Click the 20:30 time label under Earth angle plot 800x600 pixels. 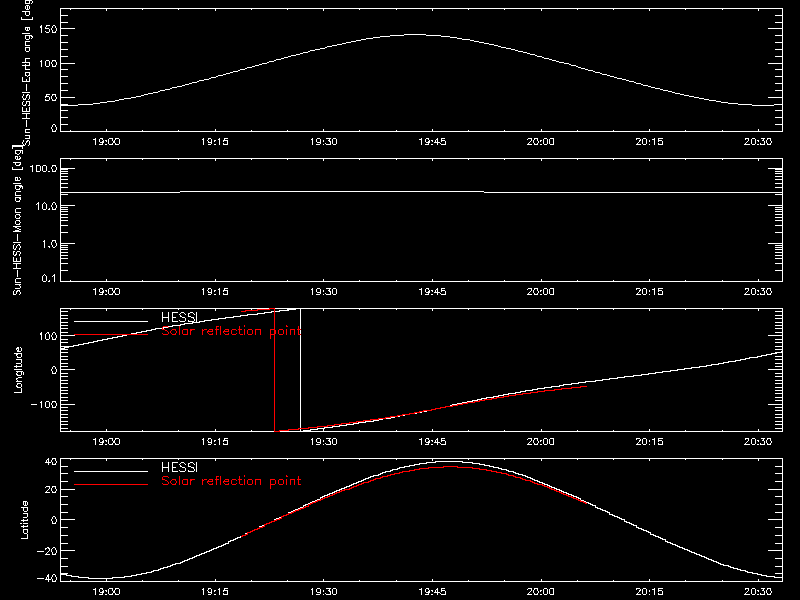758,142
